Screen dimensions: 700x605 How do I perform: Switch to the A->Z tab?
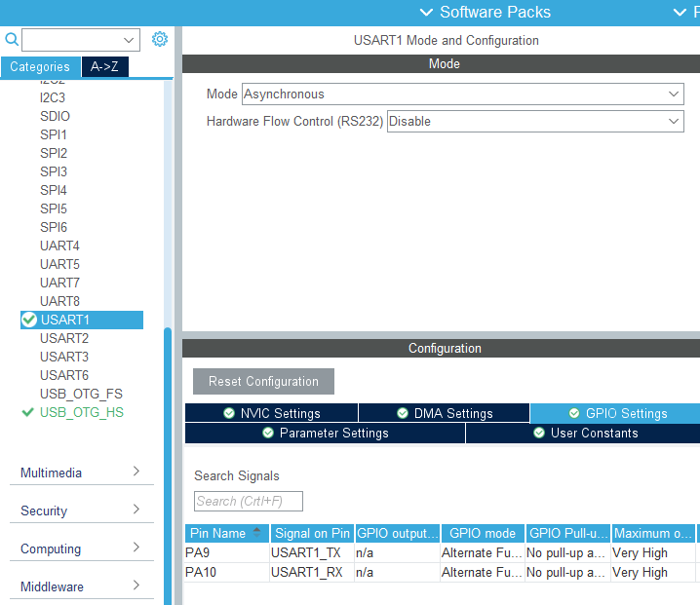click(x=104, y=67)
